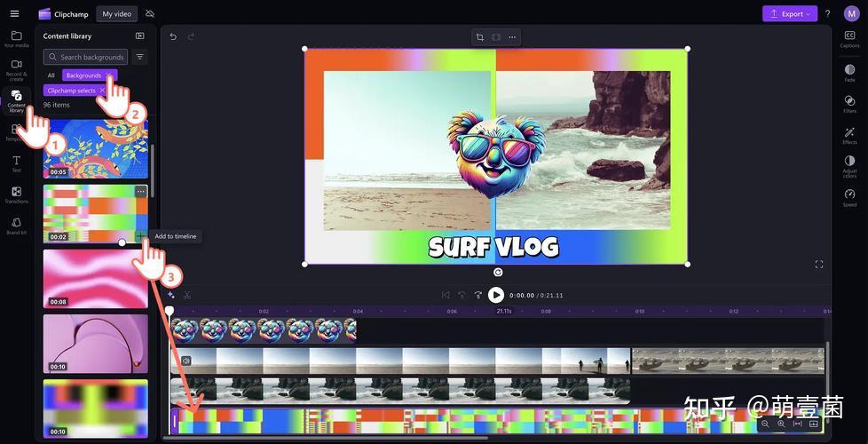Open the Brand kit sidebar tab
Viewport: 868px width, 444px height.
coord(17,226)
